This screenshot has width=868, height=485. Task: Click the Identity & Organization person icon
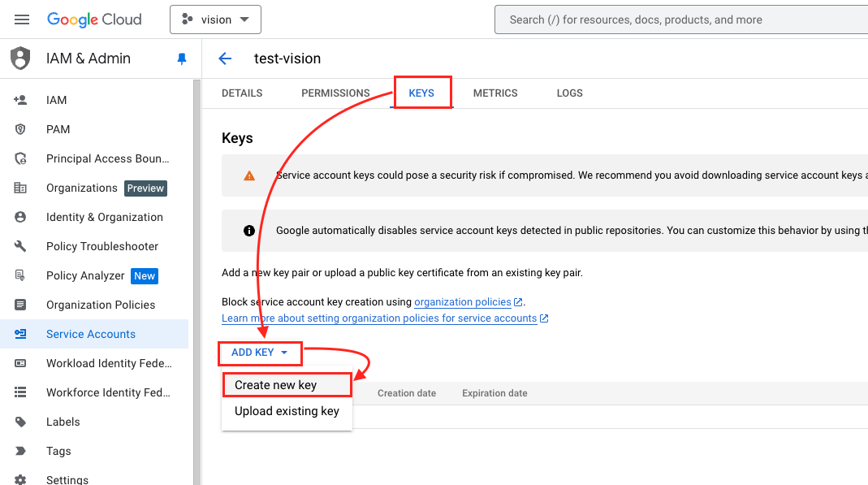tap(20, 217)
